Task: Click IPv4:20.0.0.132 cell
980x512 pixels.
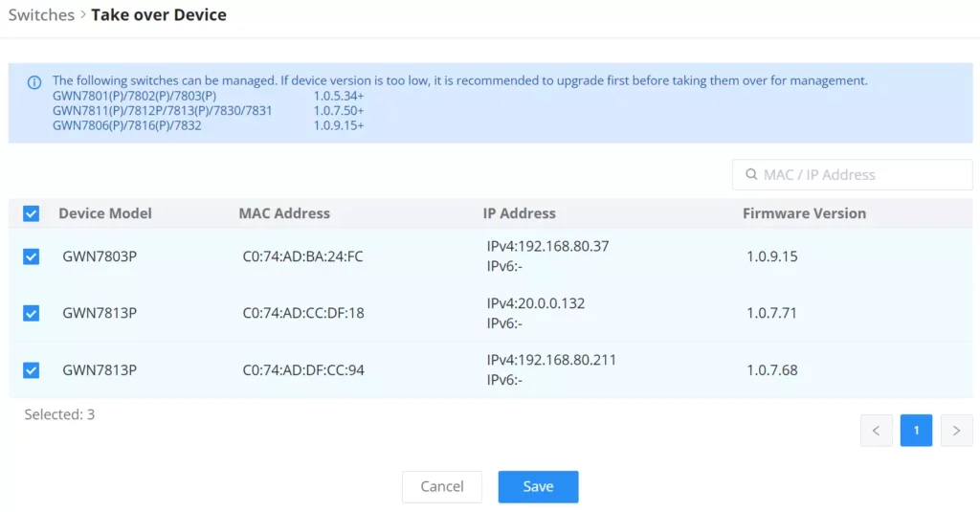Action: pyautogui.click(x=536, y=303)
